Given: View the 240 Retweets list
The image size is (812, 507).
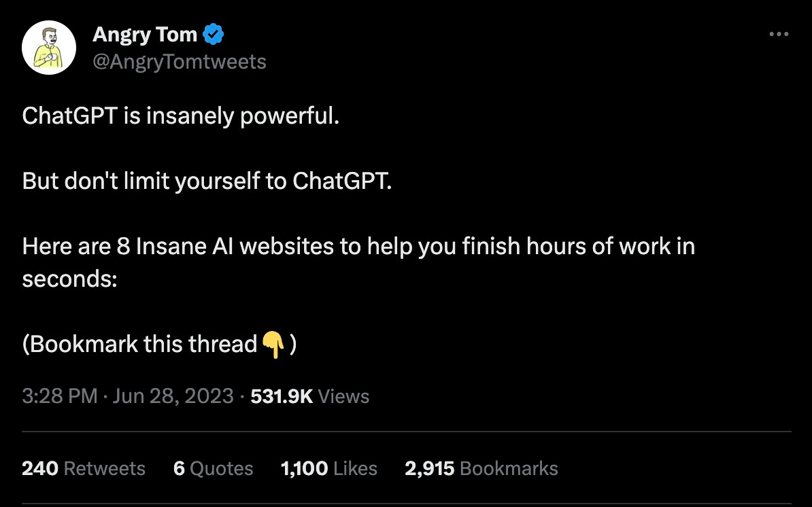Looking at the screenshot, I should pyautogui.click(x=83, y=468).
